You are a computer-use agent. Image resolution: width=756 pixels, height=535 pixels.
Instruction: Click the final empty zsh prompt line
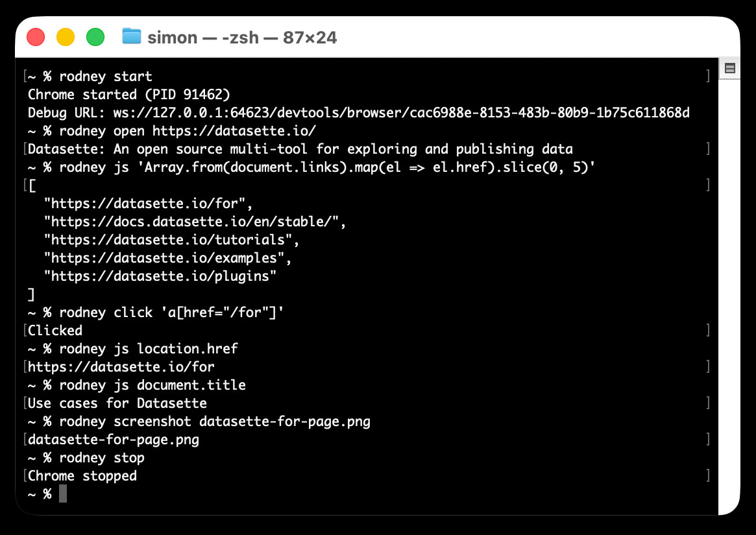39,493
